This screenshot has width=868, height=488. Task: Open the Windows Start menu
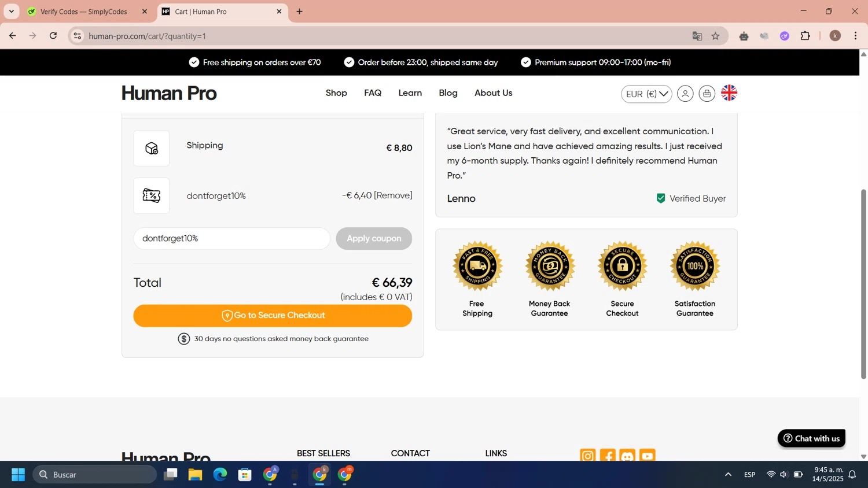[x=18, y=475]
